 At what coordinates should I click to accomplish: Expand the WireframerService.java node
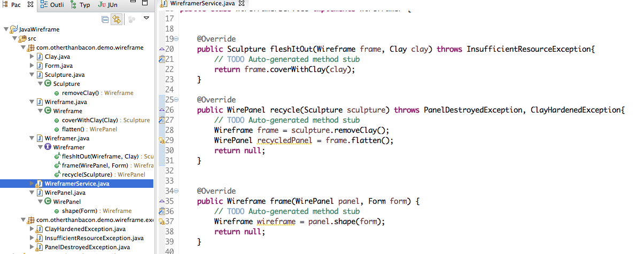pyautogui.click(x=32, y=184)
